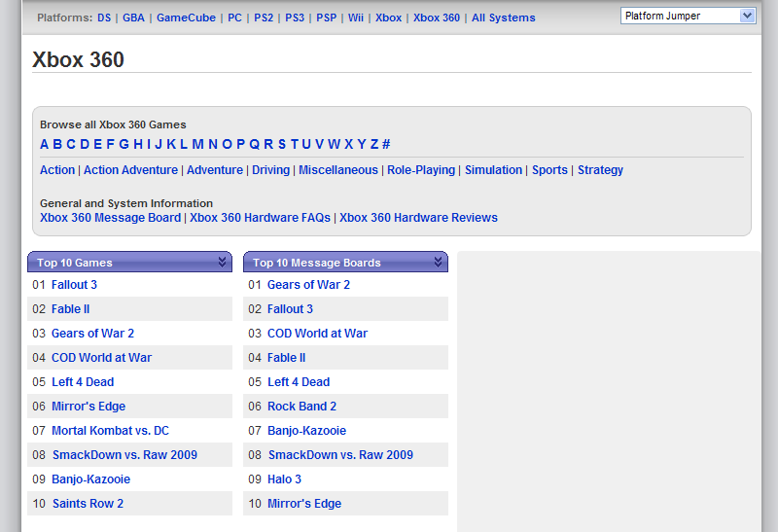Browse games starting with M
This screenshot has width=778, height=532.
198,144
